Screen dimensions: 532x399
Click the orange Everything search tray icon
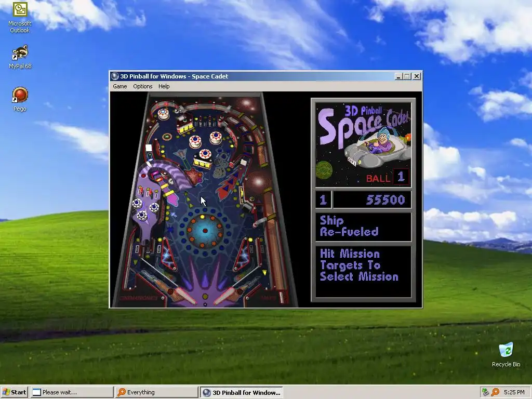pyautogui.click(x=495, y=392)
